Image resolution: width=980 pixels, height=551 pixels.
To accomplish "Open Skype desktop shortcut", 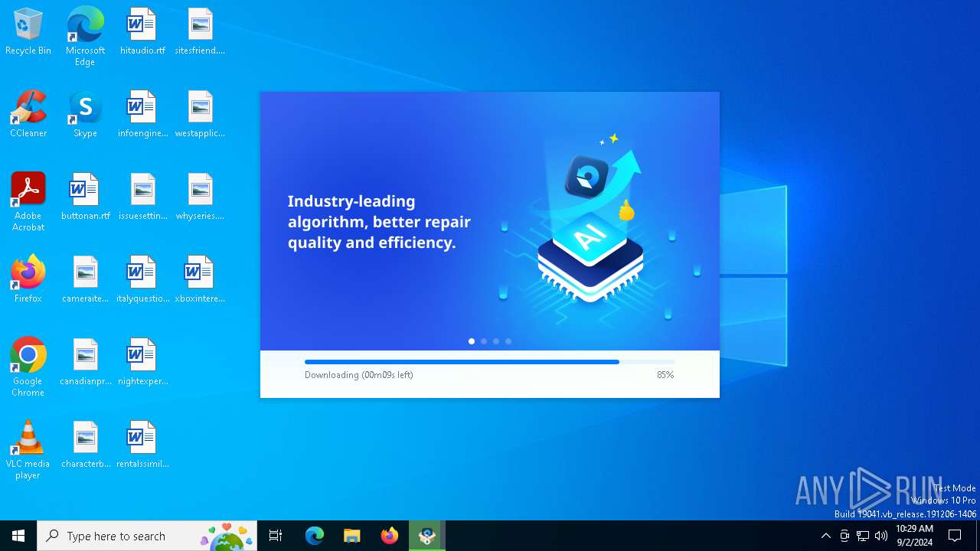I will click(85, 115).
